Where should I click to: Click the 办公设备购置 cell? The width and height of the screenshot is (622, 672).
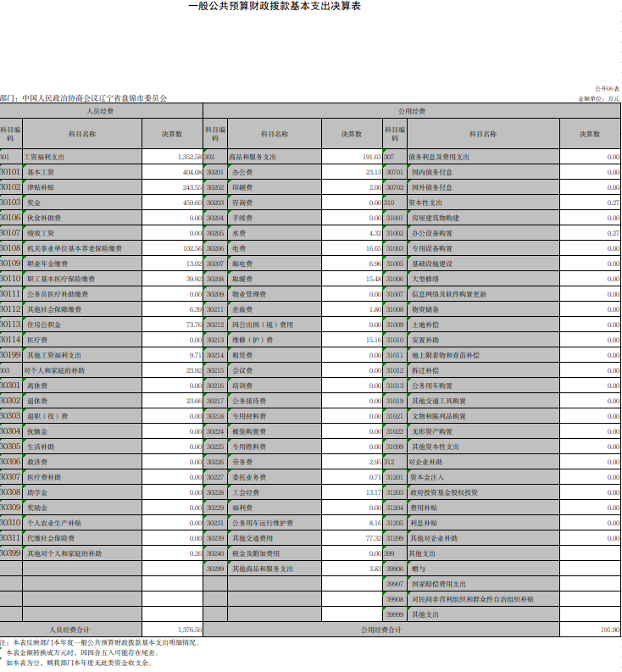point(483,233)
